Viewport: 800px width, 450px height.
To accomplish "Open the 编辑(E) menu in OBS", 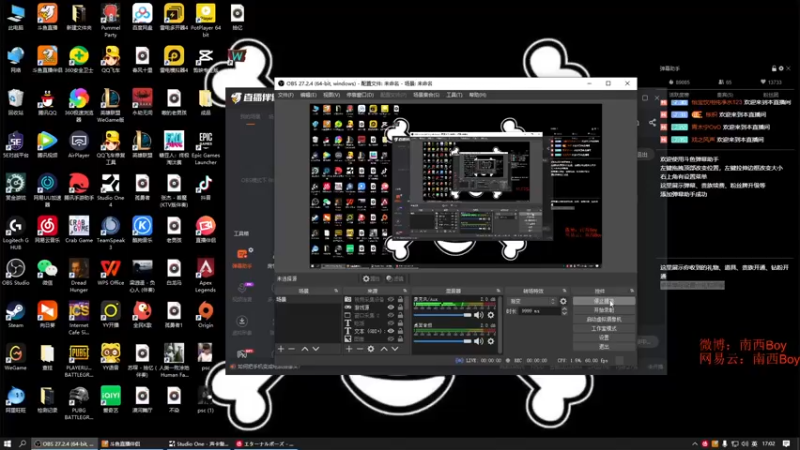I will [x=308, y=95].
